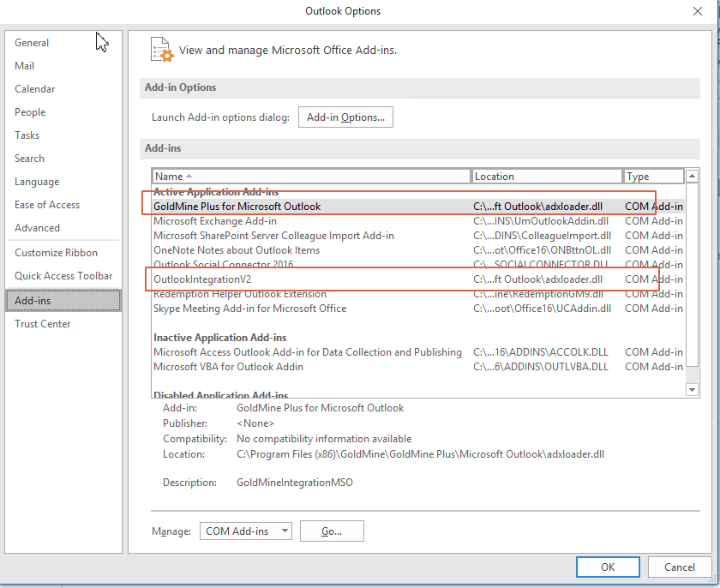
Task: Open the Mail settings section
Action: 24,65
